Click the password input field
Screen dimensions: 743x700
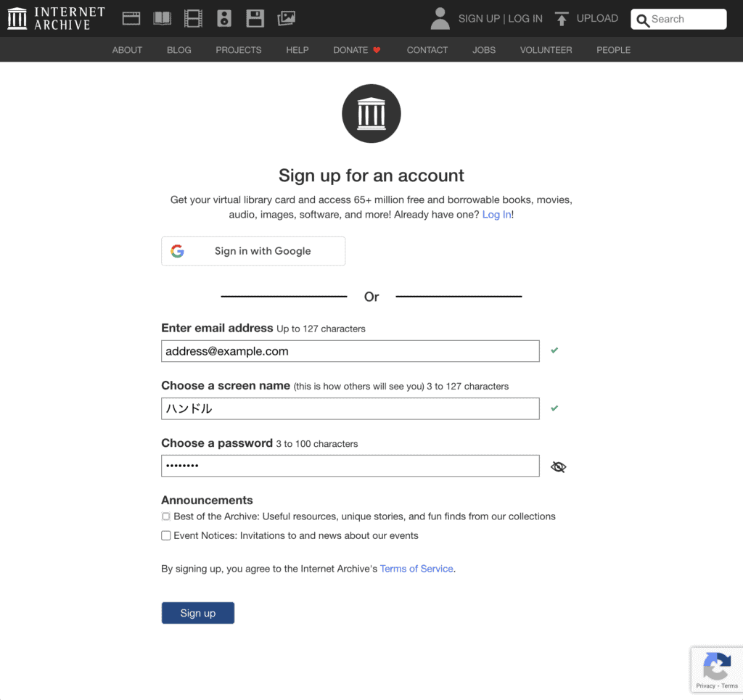point(350,466)
